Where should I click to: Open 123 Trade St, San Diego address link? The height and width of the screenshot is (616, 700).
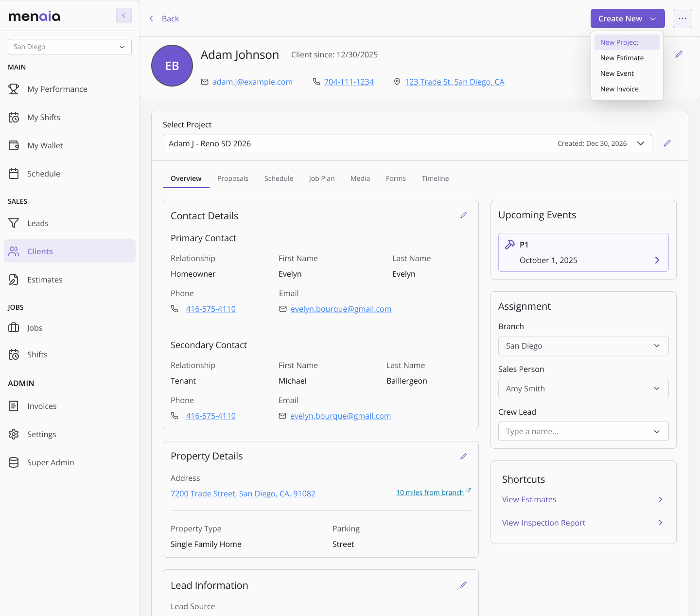[455, 82]
